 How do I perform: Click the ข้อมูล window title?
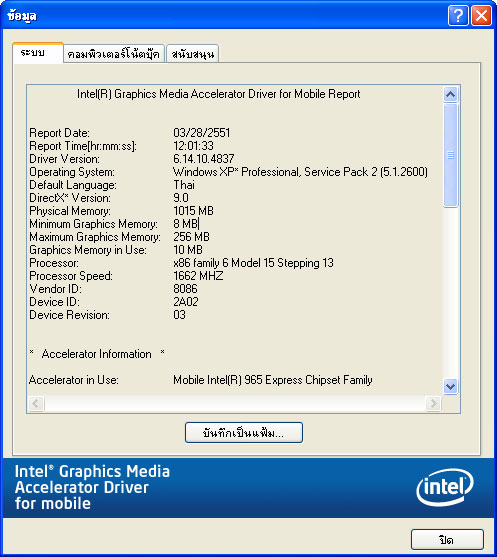(22, 16)
